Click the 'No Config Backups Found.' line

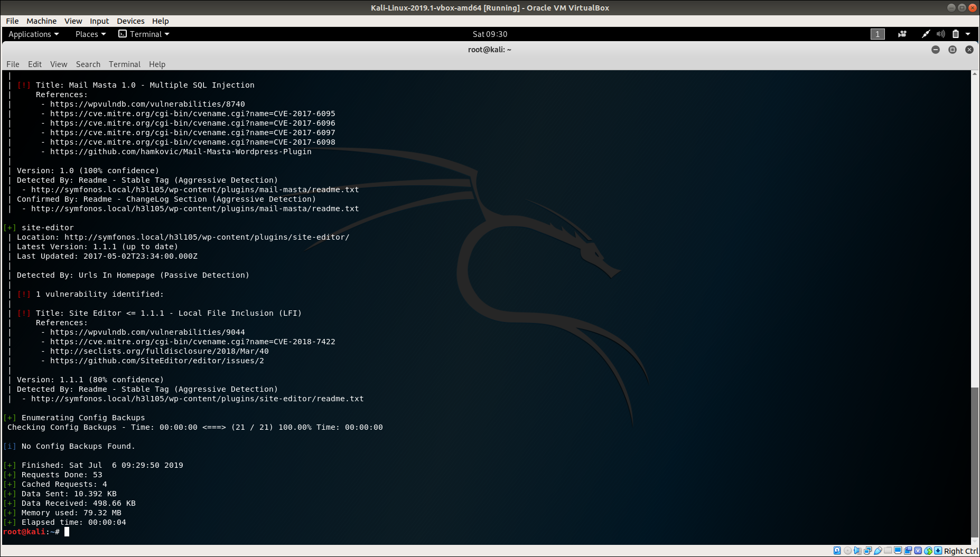pyautogui.click(x=78, y=446)
